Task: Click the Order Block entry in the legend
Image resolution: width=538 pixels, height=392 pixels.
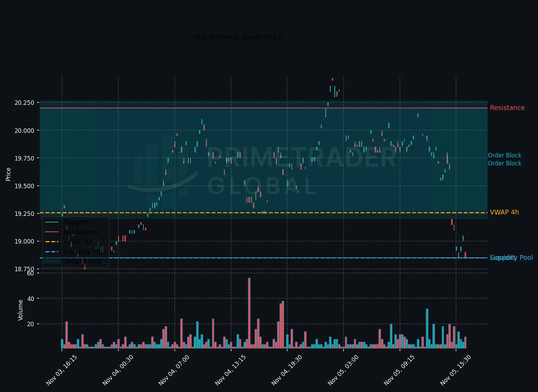Action: point(82,261)
